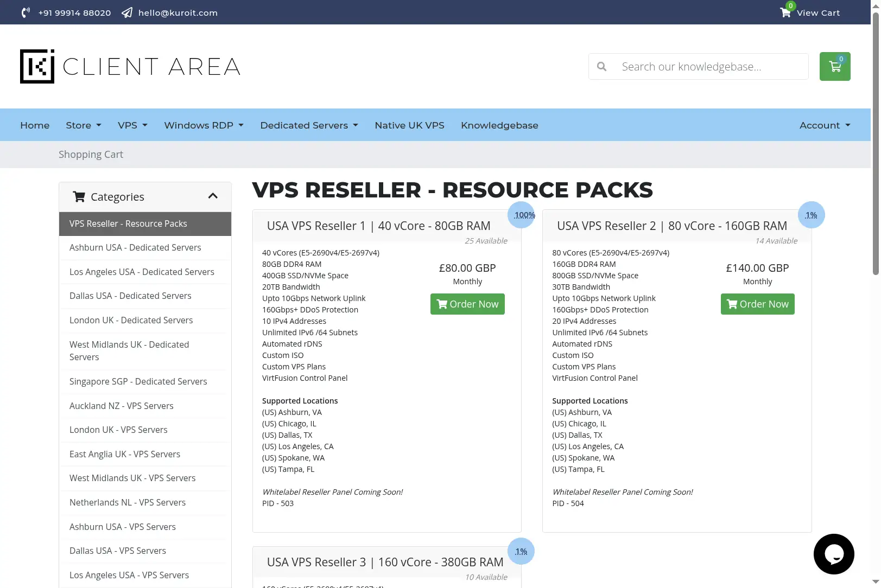Image resolution: width=881 pixels, height=588 pixels.
Task: Open Native UK VPS menu item
Action: [x=409, y=125]
